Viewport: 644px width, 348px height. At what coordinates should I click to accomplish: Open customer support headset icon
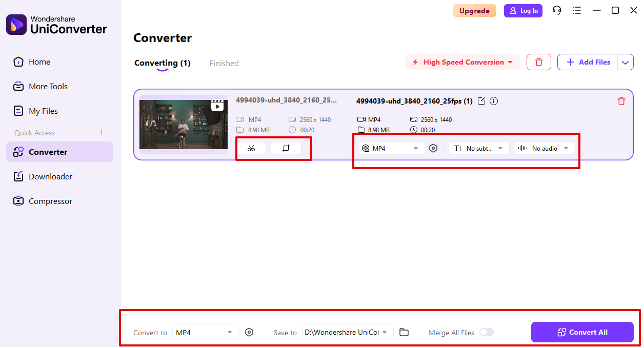(557, 10)
